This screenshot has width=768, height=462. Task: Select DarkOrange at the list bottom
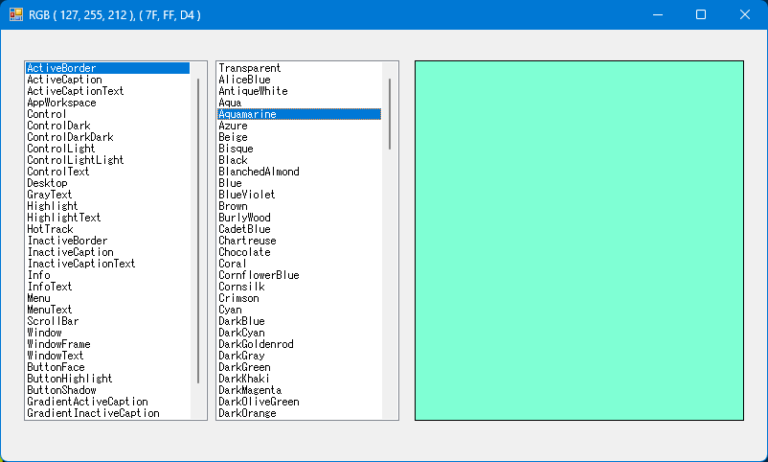pos(247,413)
